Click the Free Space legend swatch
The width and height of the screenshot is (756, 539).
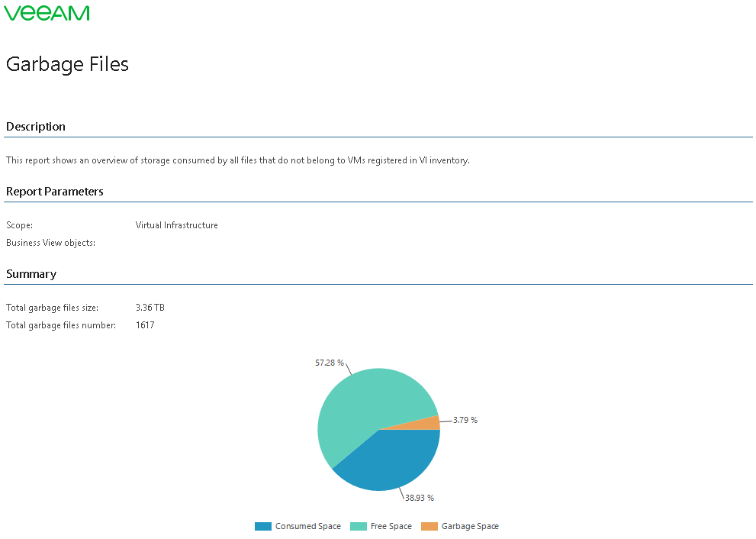[x=359, y=527]
